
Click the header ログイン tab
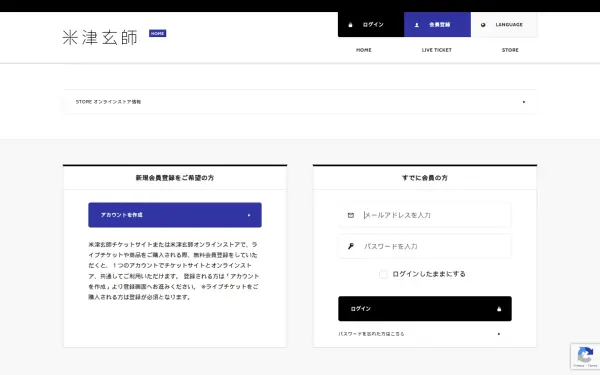[371, 25]
